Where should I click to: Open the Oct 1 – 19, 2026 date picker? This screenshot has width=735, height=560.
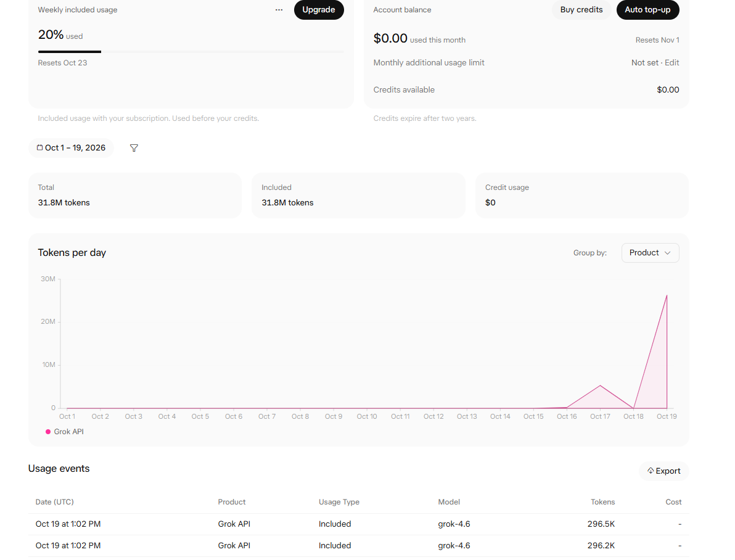72,148
